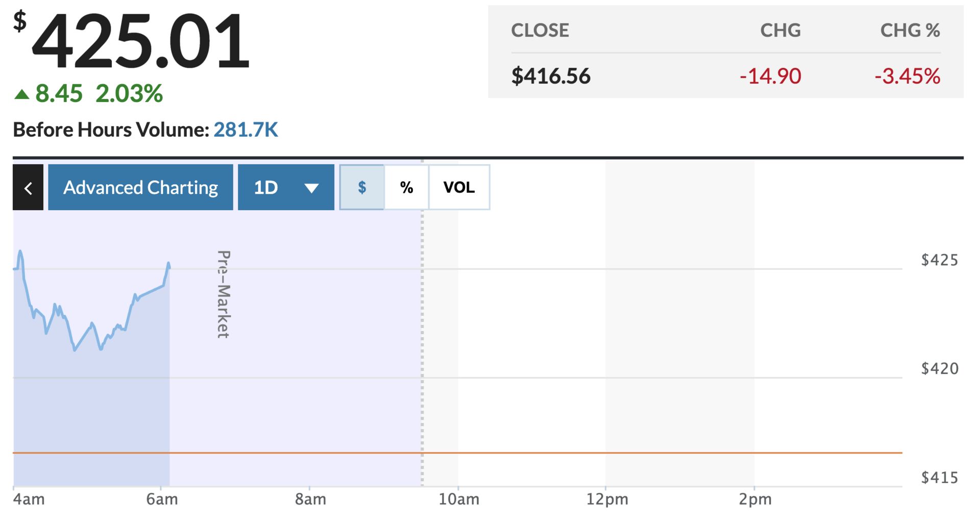Click the orange previous close line
The image size is (980, 529).
point(664,452)
